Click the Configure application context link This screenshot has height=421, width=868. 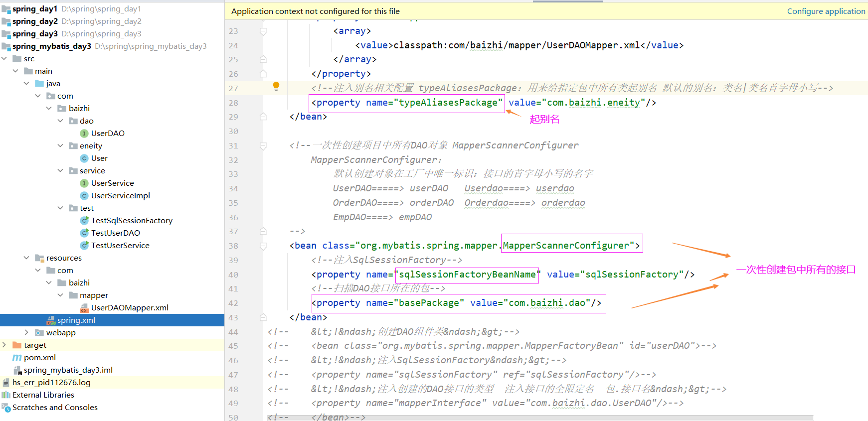(x=826, y=11)
